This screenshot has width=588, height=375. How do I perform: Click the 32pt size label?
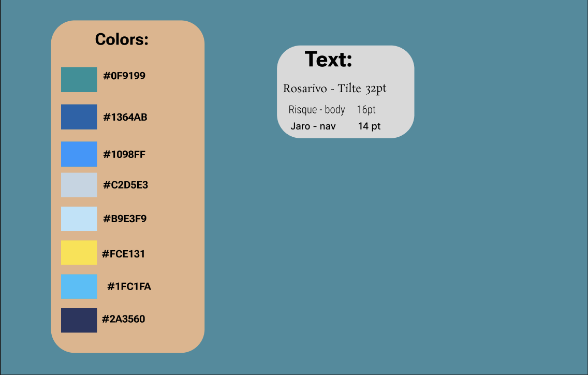click(x=375, y=88)
